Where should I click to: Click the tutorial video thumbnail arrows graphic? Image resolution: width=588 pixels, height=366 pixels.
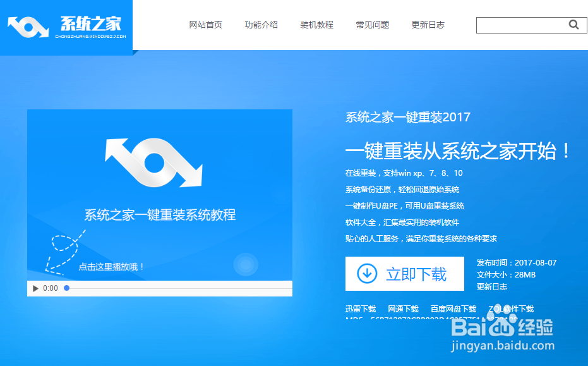(x=153, y=162)
